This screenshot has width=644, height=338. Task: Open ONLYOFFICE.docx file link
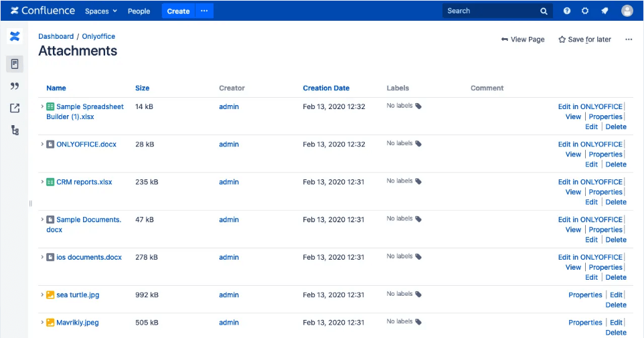click(x=86, y=144)
